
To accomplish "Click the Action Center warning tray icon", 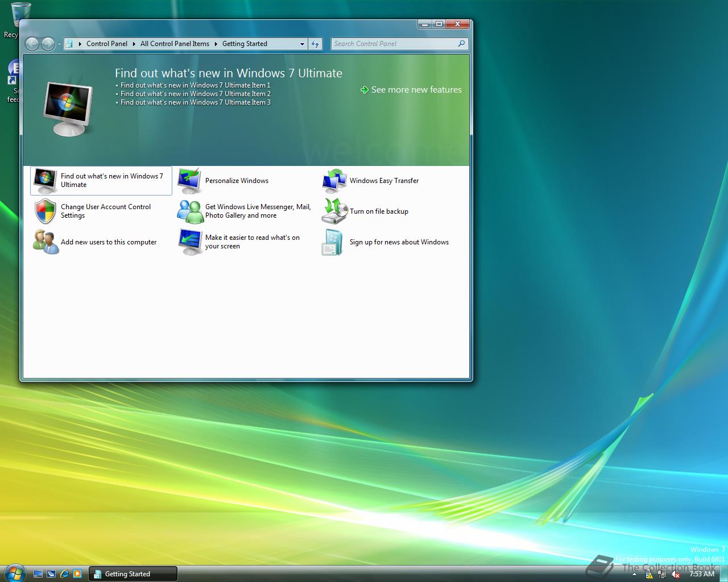I will (x=649, y=574).
